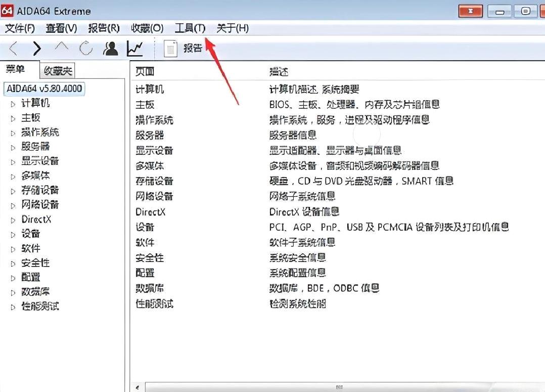Expand the DirectX tree node
The width and height of the screenshot is (545, 392).
click(13, 220)
